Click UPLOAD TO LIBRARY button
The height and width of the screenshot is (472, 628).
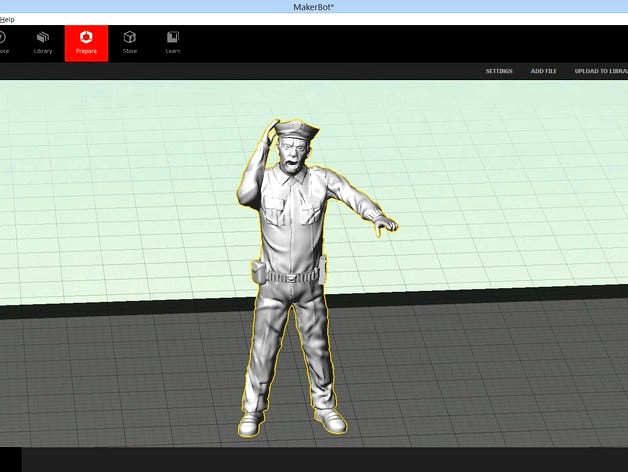click(x=601, y=71)
